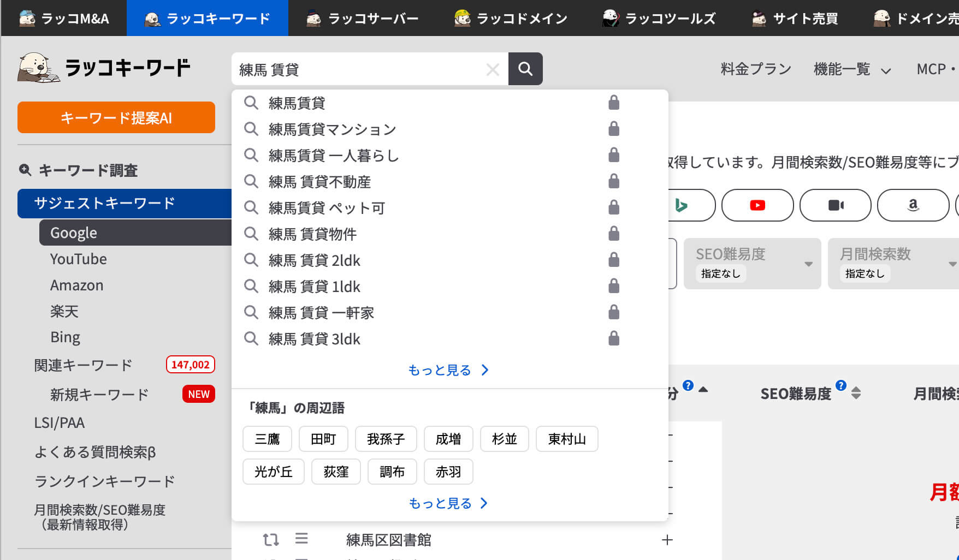Open the 料金プラン link

tap(756, 69)
